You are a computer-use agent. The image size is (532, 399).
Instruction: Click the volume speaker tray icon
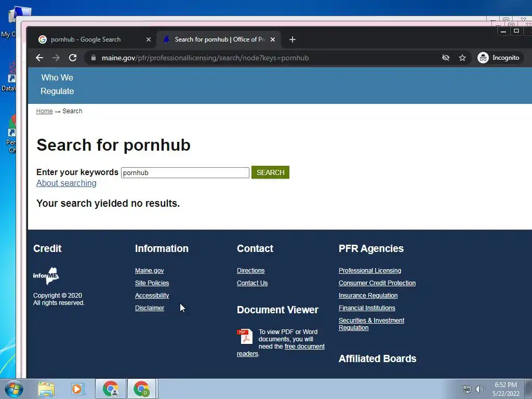tap(479, 389)
